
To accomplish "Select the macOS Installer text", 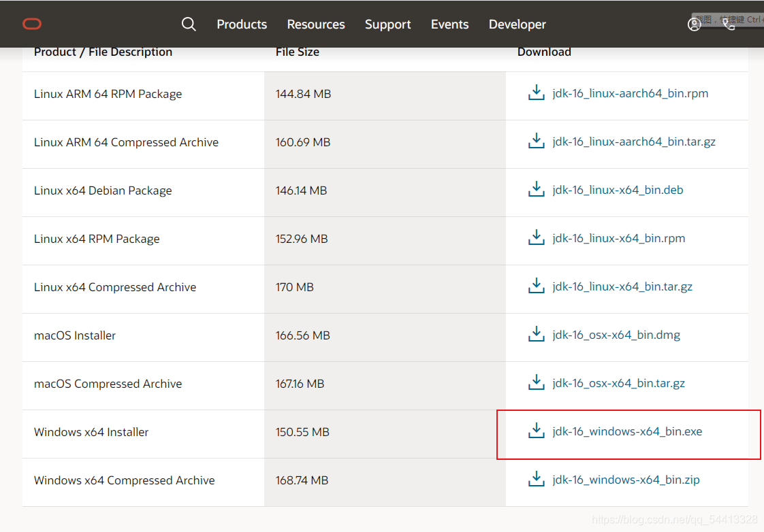I will coord(74,335).
